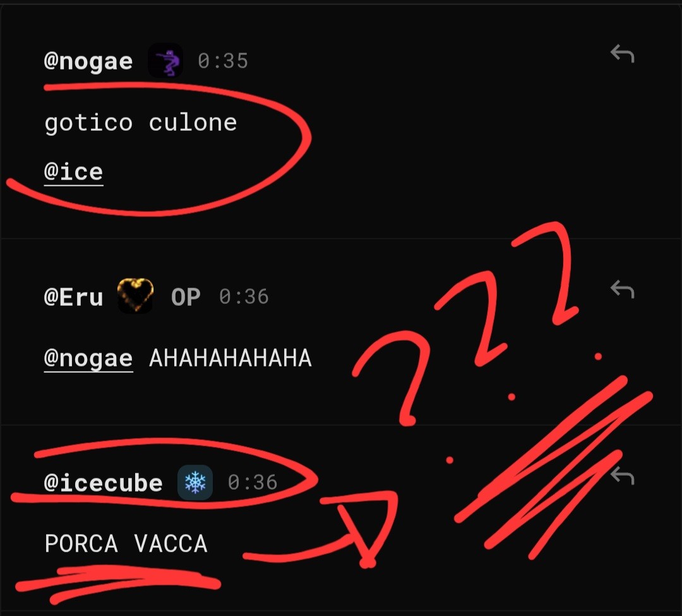Open @Eru username in message header

[x=73, y=297]
